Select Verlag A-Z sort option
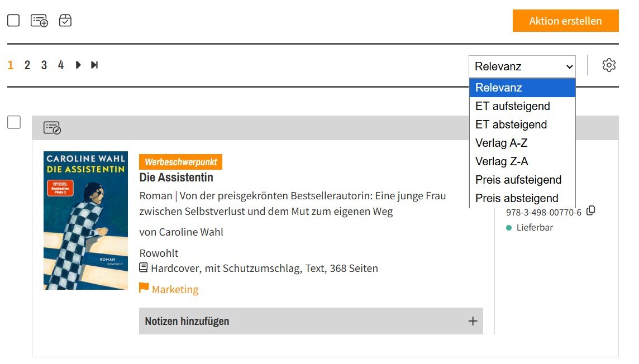 pos(501,143)
